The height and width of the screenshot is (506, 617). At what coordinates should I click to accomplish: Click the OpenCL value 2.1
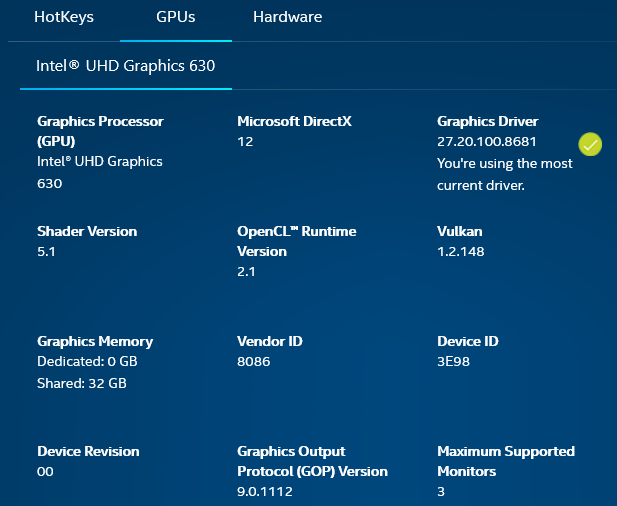[x=246, y=272]
